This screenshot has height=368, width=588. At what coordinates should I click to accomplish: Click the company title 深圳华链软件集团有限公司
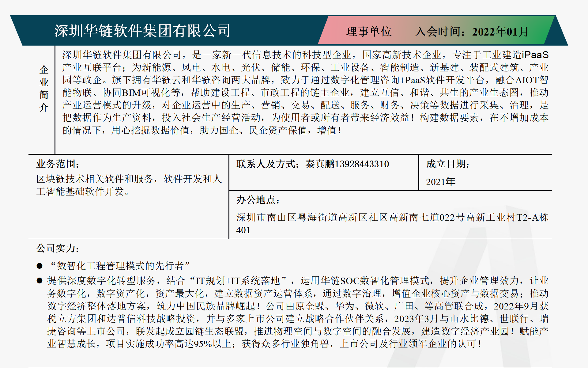[x=142, y=31]
